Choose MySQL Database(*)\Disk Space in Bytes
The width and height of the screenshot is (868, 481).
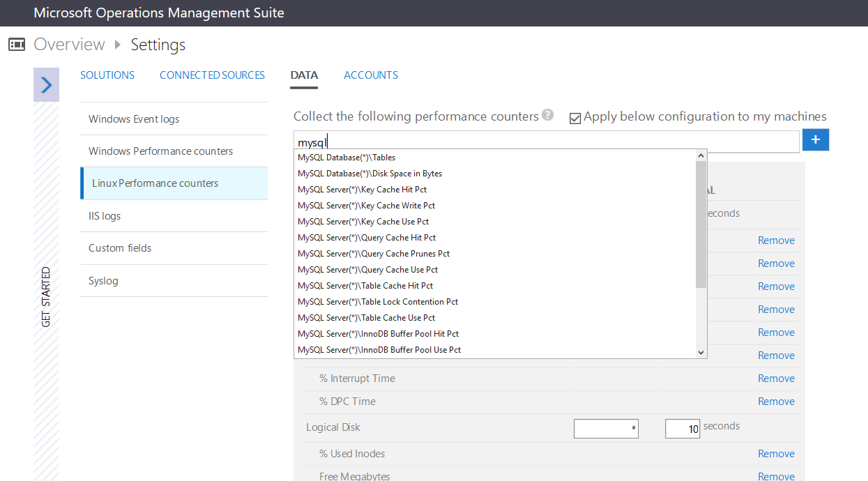[x=495, y=174]
